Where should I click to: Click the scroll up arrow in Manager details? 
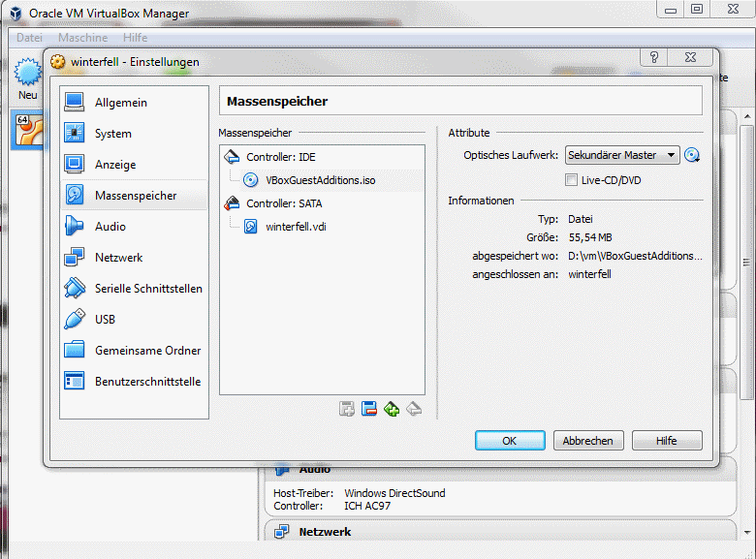pyautogui.click(x=747, y=116)
